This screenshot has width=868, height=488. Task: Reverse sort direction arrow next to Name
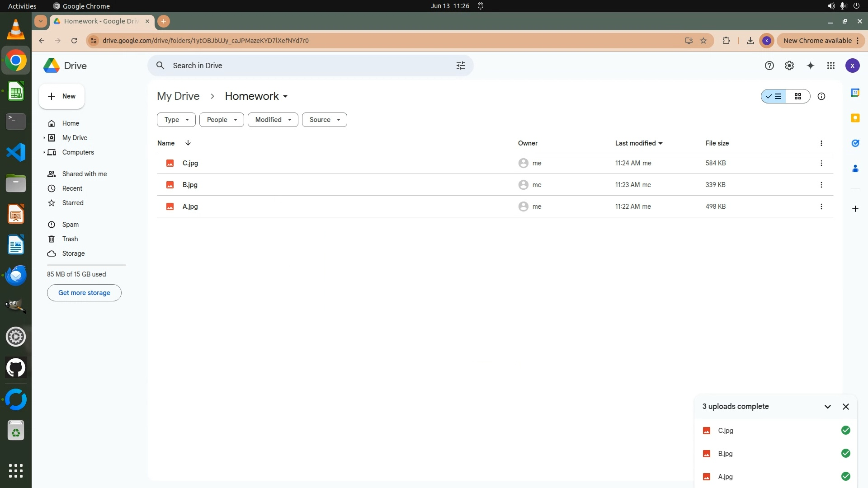coord(188,143)
